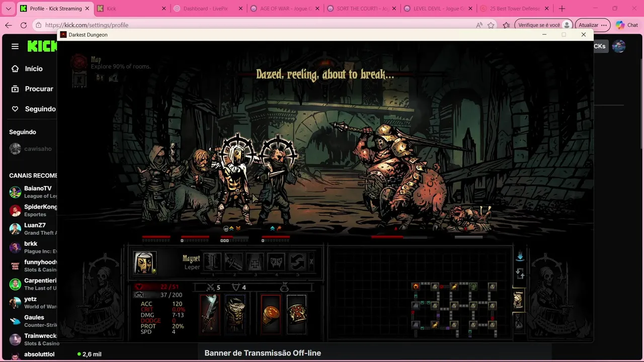Viewport: 644px width, 362px height.
Task: Click the move/swap position skill icon
Action: (x=297, y=262)
